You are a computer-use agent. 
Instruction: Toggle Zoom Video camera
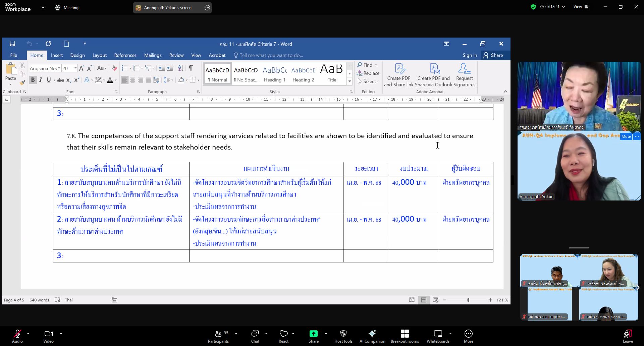tap(48, 336)
